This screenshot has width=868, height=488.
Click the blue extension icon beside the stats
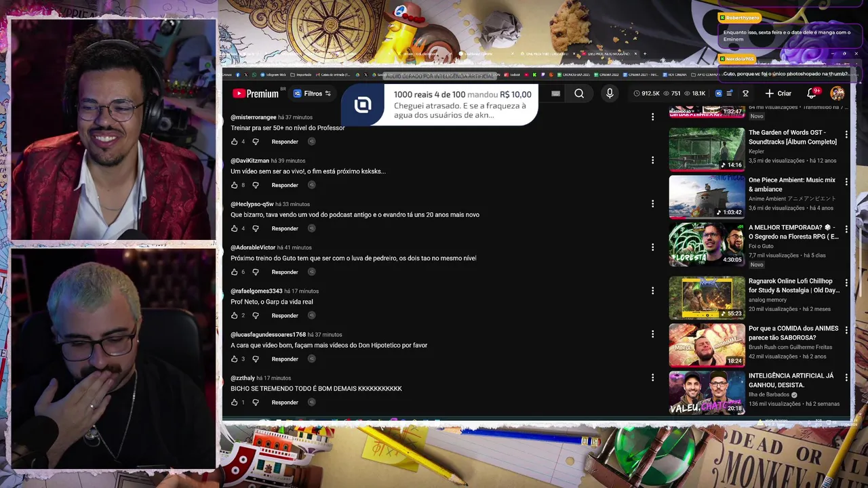[x=719, y=94]
